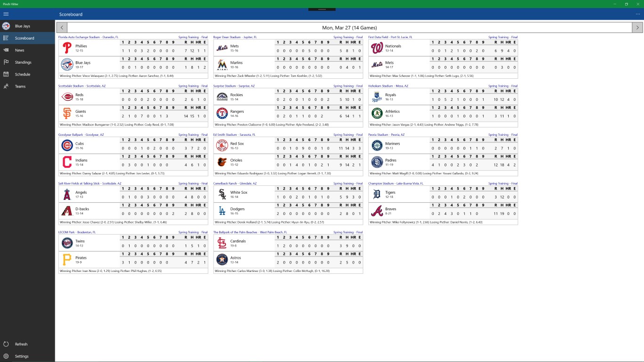This screenshot has height=362, width=644.
Task: Click the Orioles team logo
Action: [x=222, y=162]
